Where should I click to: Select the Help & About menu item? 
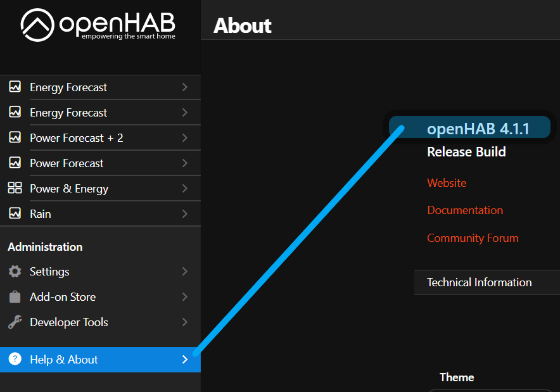pos(100,360)
